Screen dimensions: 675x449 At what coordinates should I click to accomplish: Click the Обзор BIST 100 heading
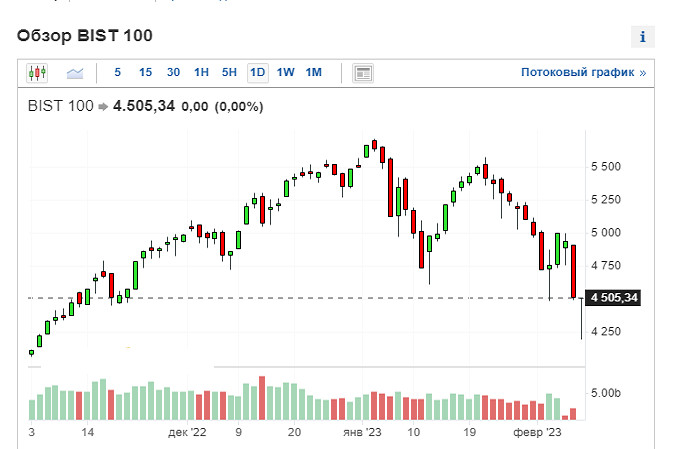coord(83,36)
